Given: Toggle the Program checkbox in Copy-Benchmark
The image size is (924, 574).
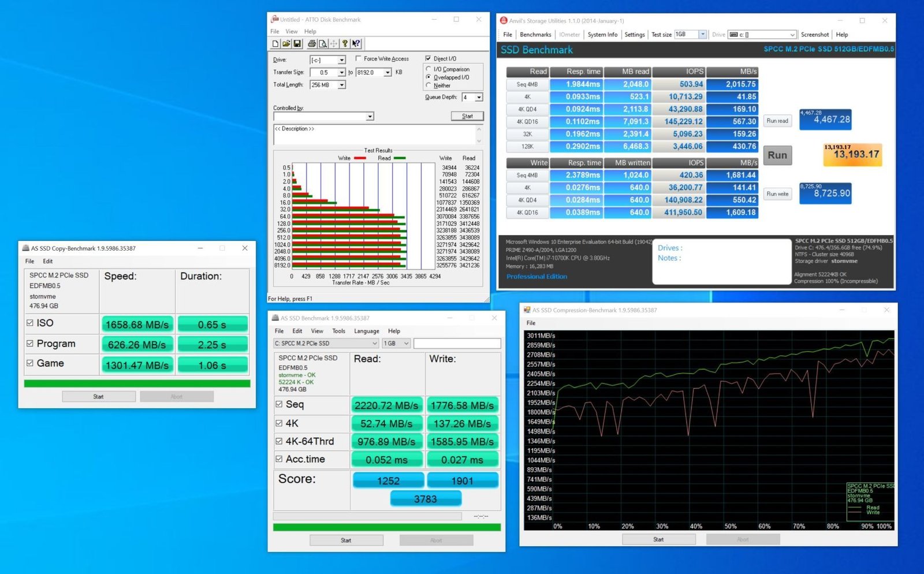Looking at the screenshot, I should pyautogui.click(x=29, y=343).
